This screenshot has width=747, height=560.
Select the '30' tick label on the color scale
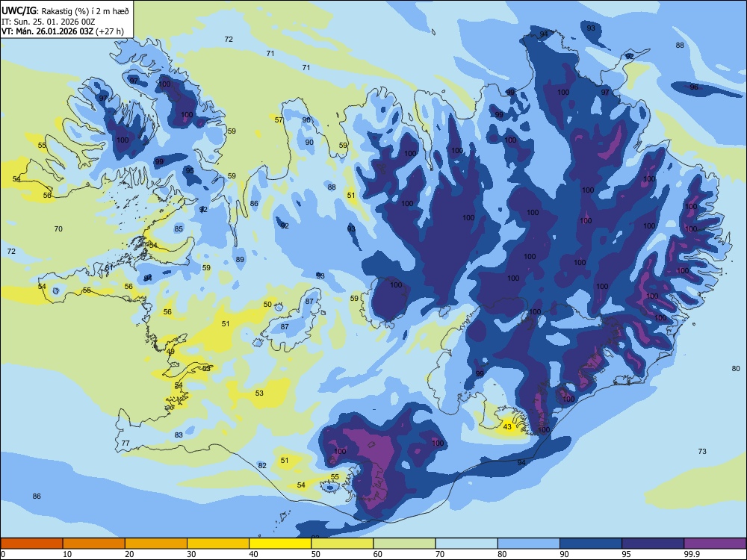coord(191,554)
